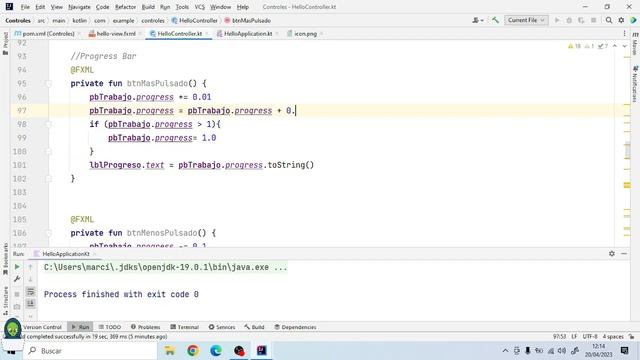Click UTF-8 encoding in status bar
This screenshot has width=640, height=360.
[590, 337]
